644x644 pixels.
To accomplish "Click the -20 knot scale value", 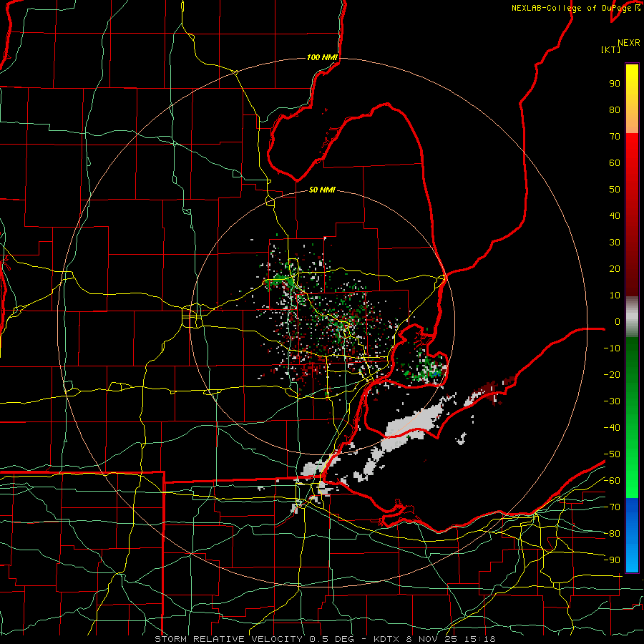I will coord(612,375).
